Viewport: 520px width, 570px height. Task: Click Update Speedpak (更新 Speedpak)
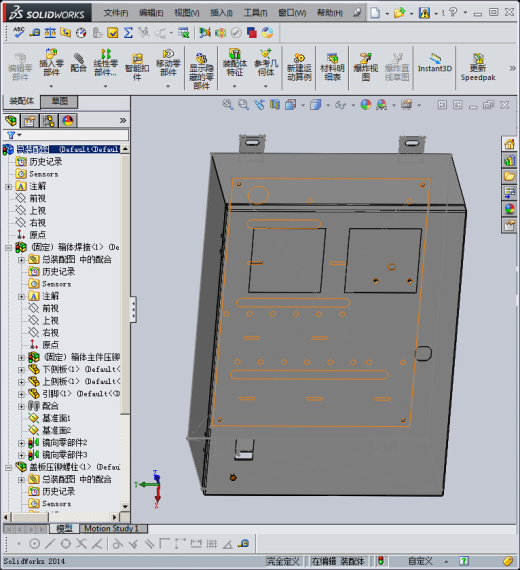click(478, 67)
